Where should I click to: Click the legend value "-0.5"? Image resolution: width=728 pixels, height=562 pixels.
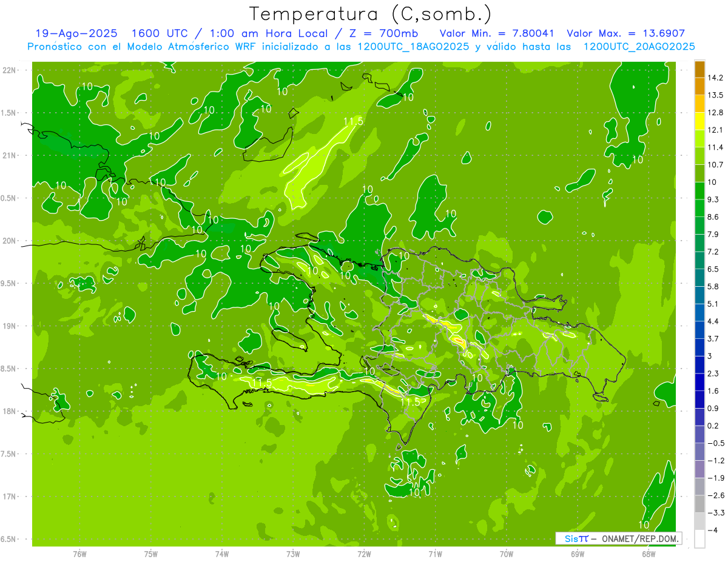coord(715,443)
